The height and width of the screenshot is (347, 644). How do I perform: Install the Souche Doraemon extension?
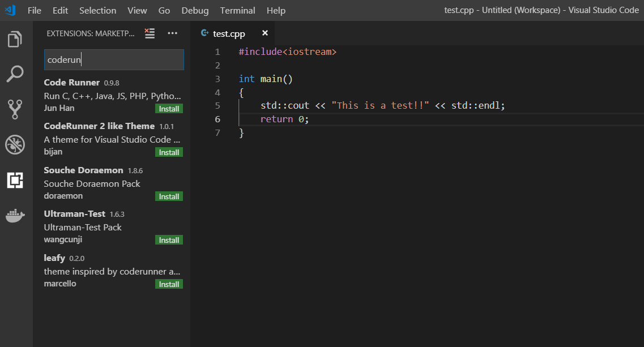tap(169, 196)
